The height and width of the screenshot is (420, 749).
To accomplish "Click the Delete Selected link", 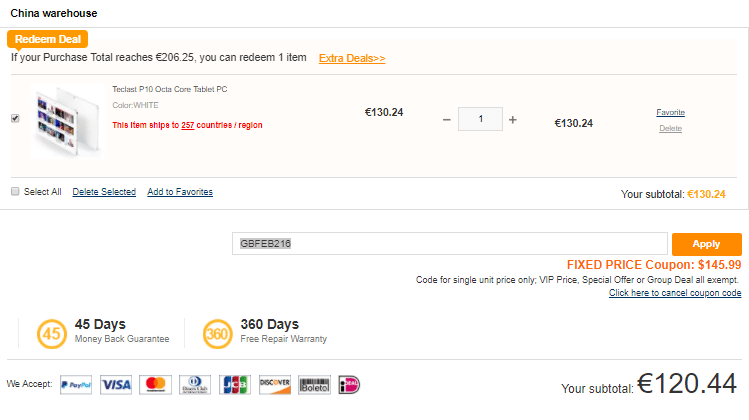I will 104,192.
